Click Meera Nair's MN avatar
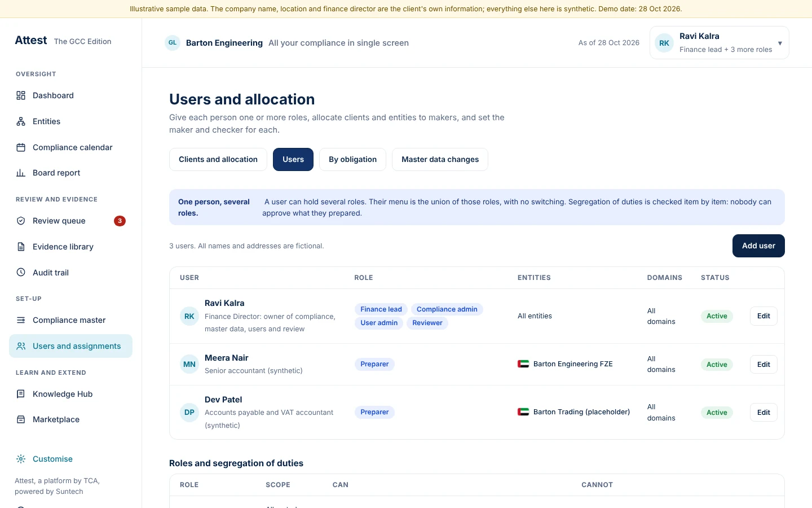Screen dimensions: 812x508 point(189,364)
